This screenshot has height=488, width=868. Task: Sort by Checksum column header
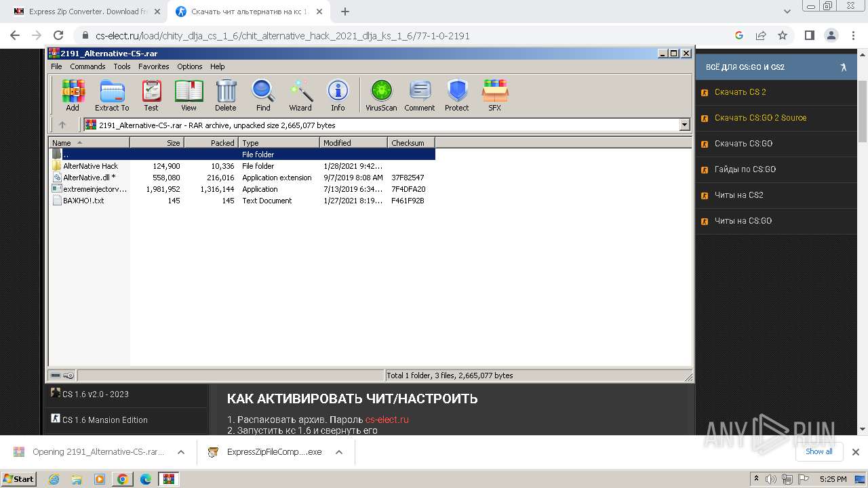click(411, 142)
